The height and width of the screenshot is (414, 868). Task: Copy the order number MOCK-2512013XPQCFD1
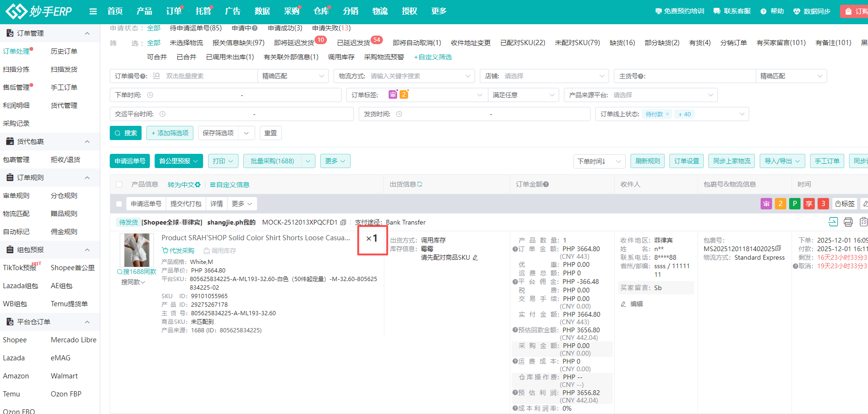tap(343, 222)
